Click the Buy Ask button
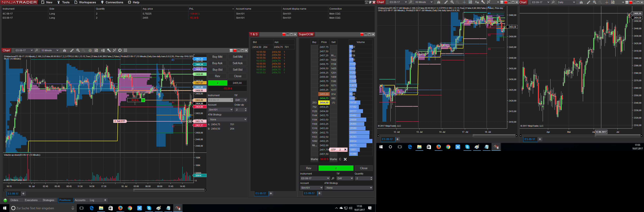644x212 pixels. [x=218, y=63]
